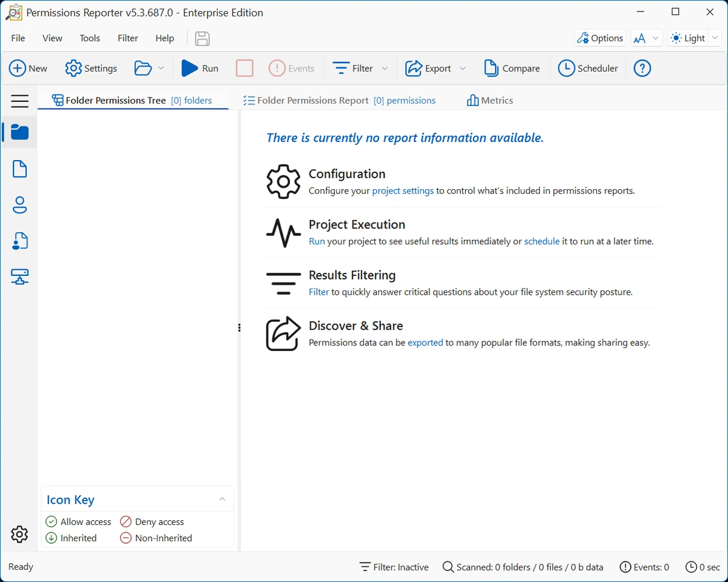Click the open folder toolbar icon
The image size is (728, 582).
click(143, 69)
